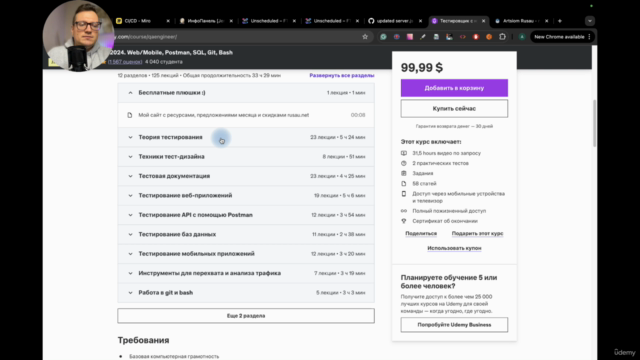Image resolution: width=640 pixels, height=360 pixels.
Task: Click the pink square extension icon
Action: click(410, 37)
